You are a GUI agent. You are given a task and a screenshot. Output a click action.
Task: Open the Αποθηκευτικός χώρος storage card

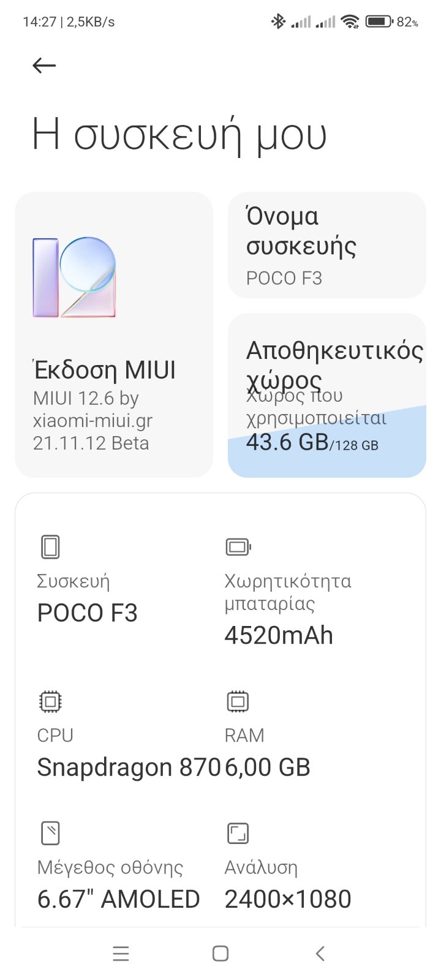pos(326,361)
